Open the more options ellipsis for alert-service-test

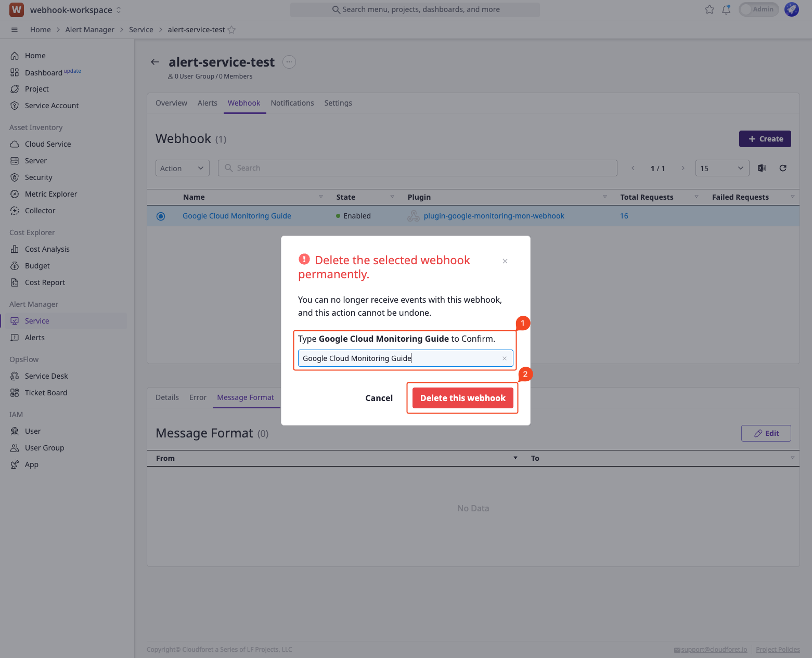(x=289, y=62)
